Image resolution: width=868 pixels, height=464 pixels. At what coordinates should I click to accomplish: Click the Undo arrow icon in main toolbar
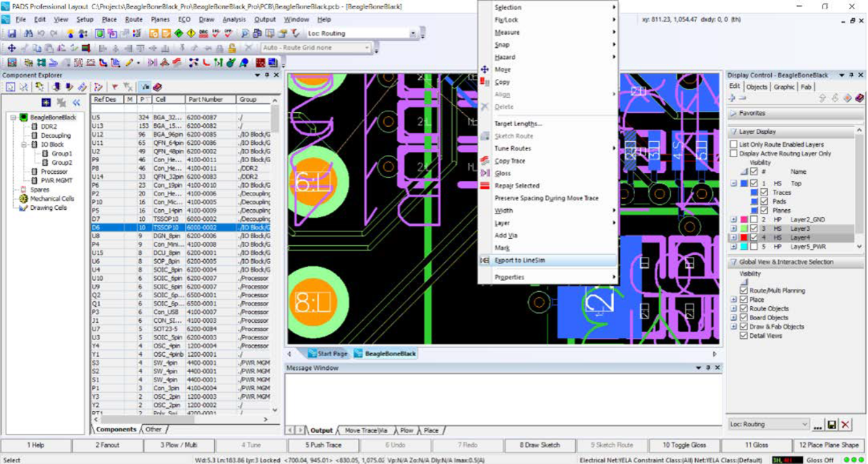point(41,33)
